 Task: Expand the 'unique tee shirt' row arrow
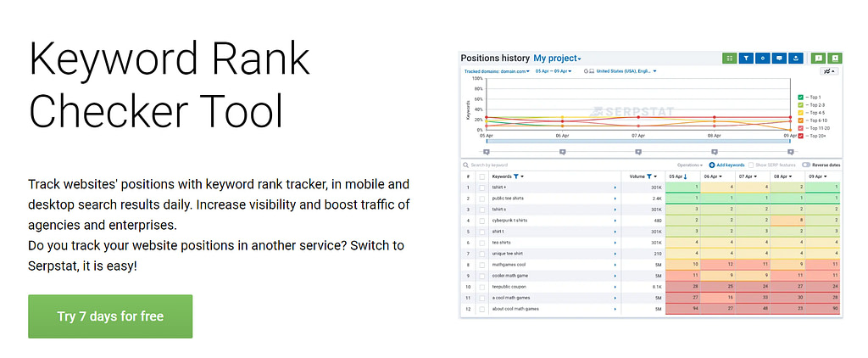point(615,254)
